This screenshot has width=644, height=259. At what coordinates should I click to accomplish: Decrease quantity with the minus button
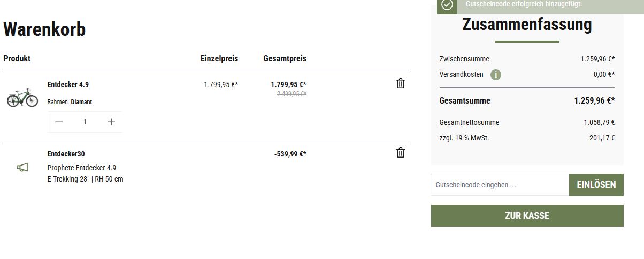click(59, 122)
